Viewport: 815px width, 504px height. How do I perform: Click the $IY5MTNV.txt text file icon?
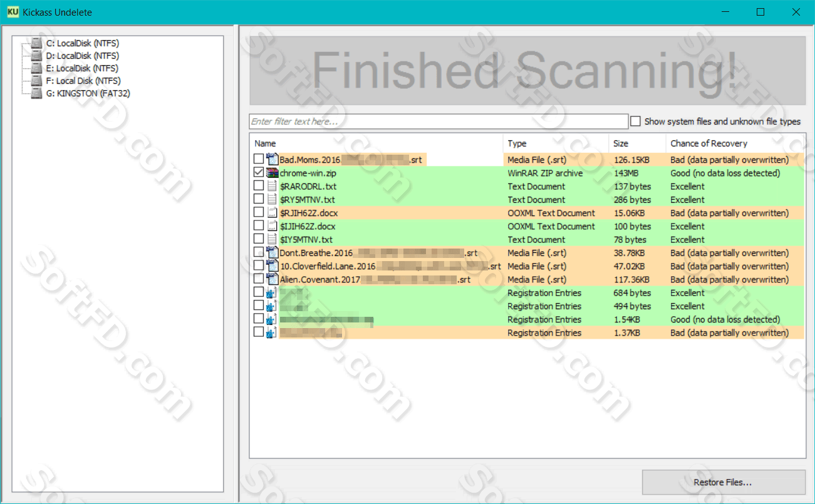tap(272, 239)
